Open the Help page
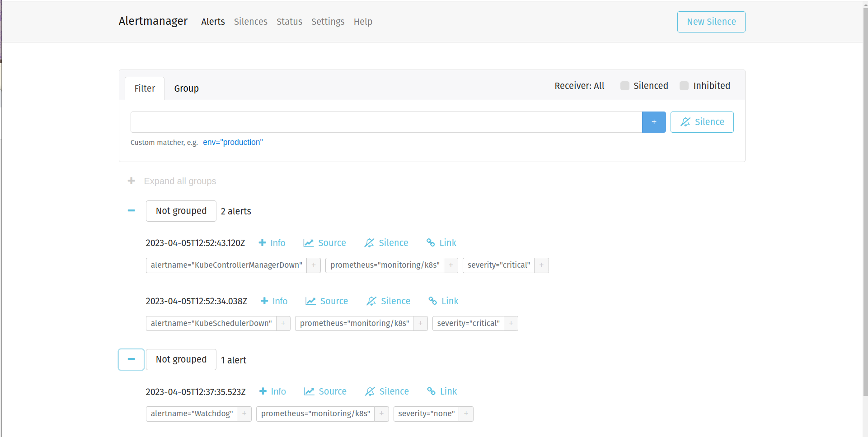 363,22
